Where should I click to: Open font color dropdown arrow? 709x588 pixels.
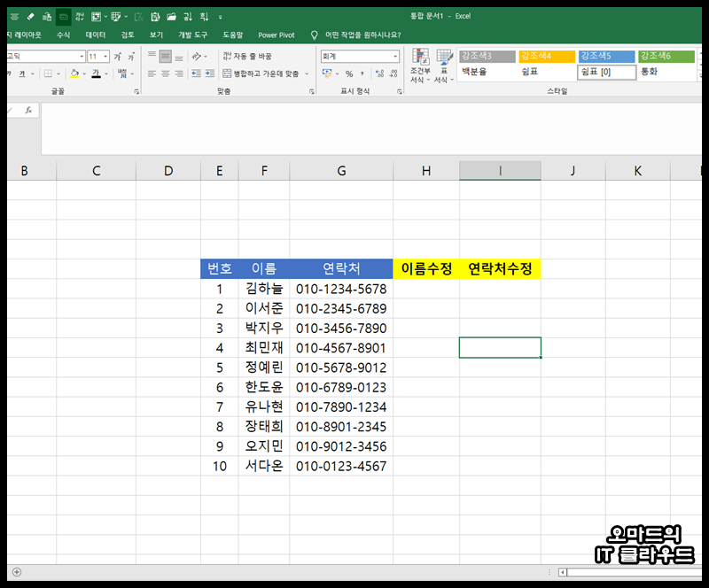[106, 73]
